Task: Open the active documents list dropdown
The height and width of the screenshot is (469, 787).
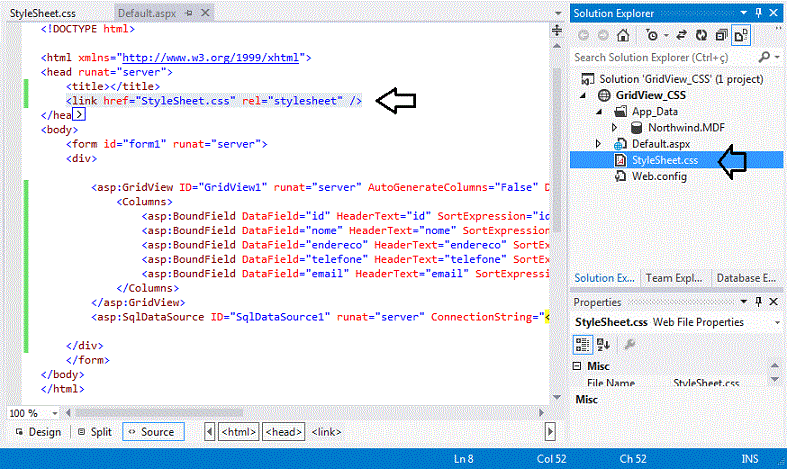Action: pyautogui.click(x=558, y=13)
